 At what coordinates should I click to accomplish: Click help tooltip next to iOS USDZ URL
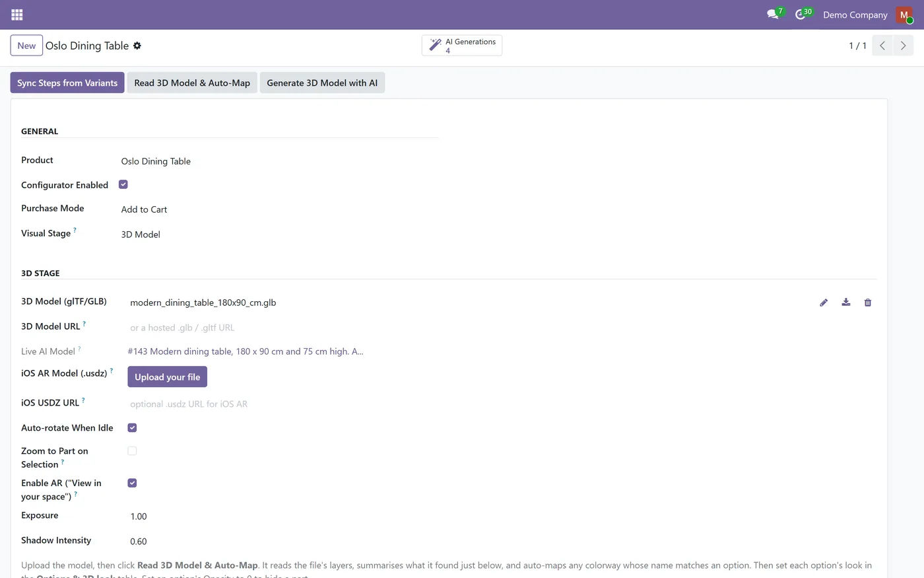(x=83, y=400)
